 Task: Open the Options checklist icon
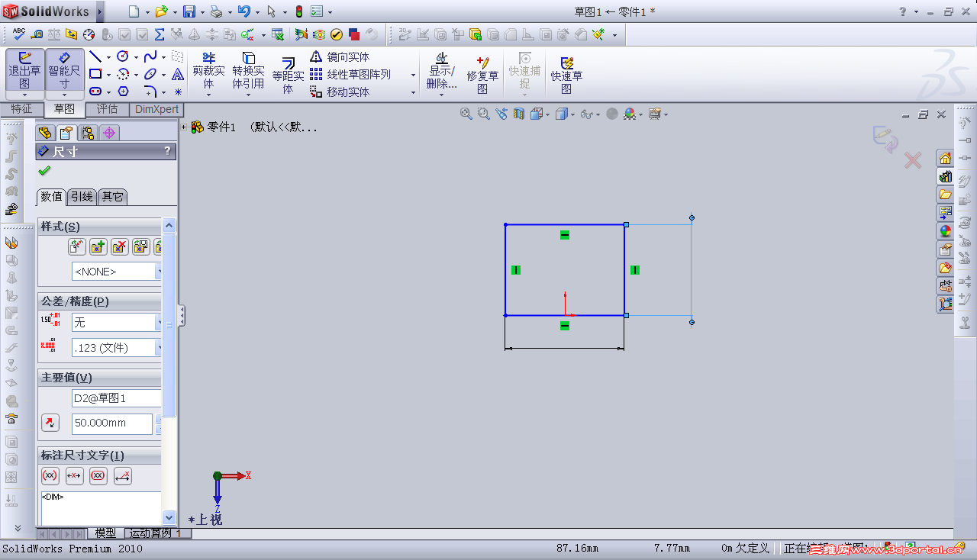click(317, 11)
